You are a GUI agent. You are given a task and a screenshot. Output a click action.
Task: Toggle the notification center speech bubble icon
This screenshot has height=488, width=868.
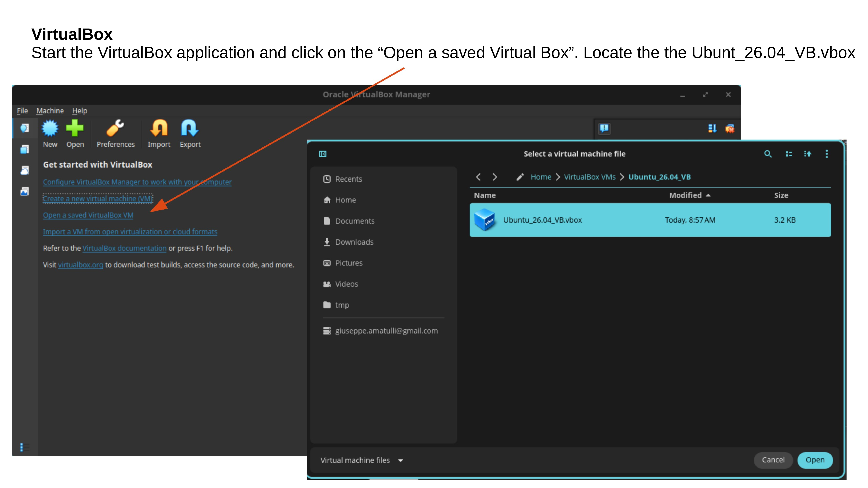[x=605, y=128]
